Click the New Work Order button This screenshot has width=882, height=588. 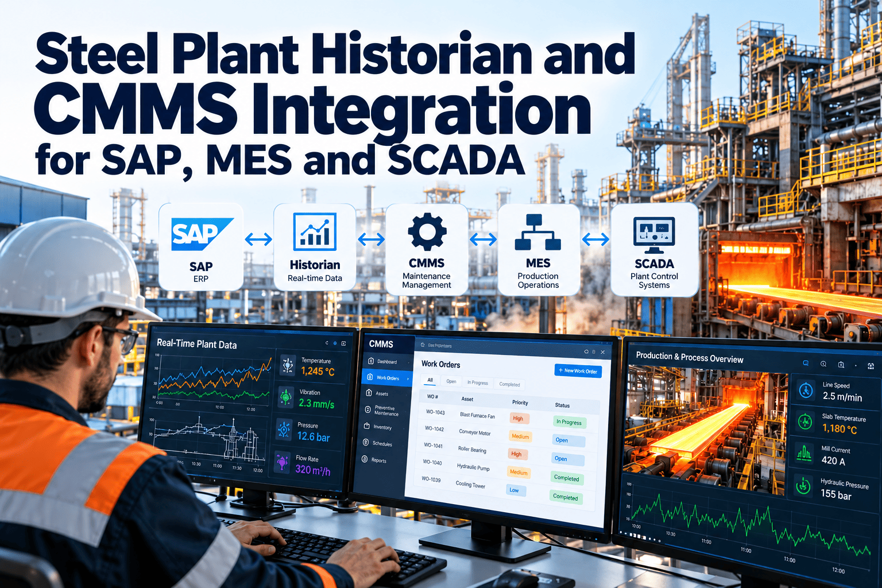pyautogui.click(x=578, y=370)
